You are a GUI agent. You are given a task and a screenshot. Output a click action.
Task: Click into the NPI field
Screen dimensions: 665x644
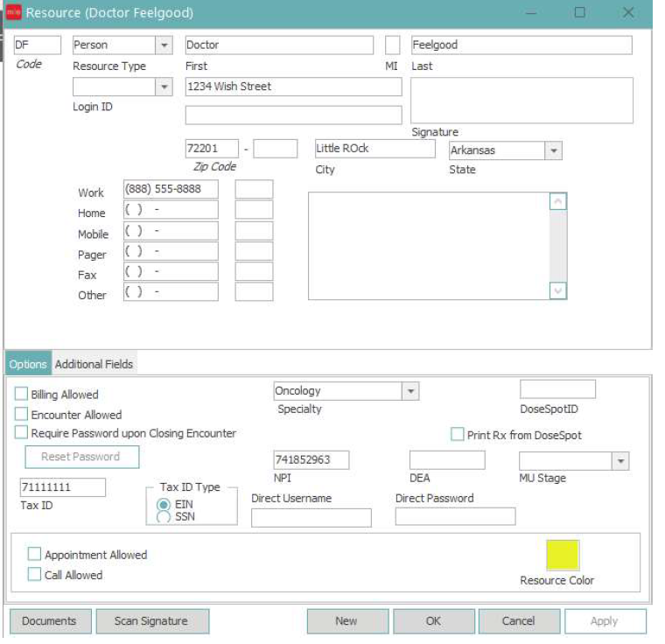click(x=311, y=460)
